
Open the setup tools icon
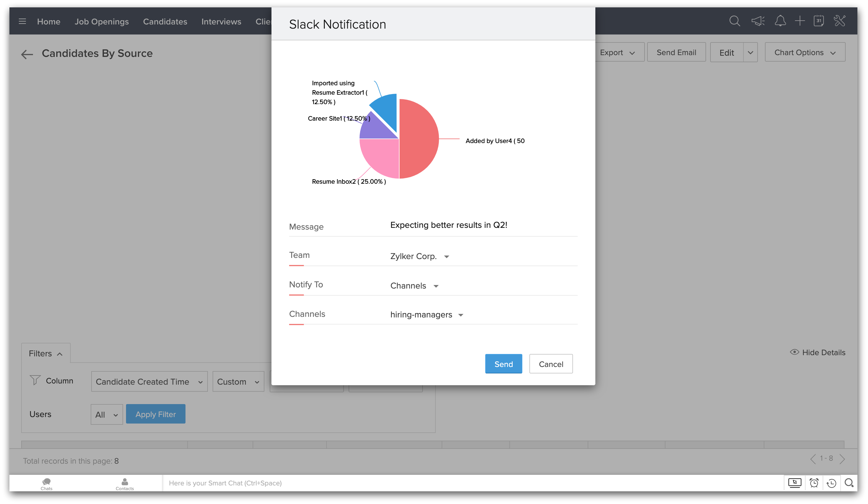(840, 21)
